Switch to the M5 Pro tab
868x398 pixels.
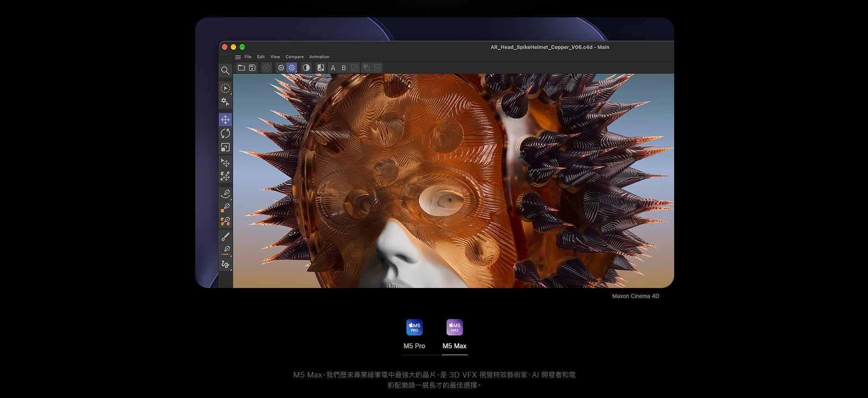point(414,346)
